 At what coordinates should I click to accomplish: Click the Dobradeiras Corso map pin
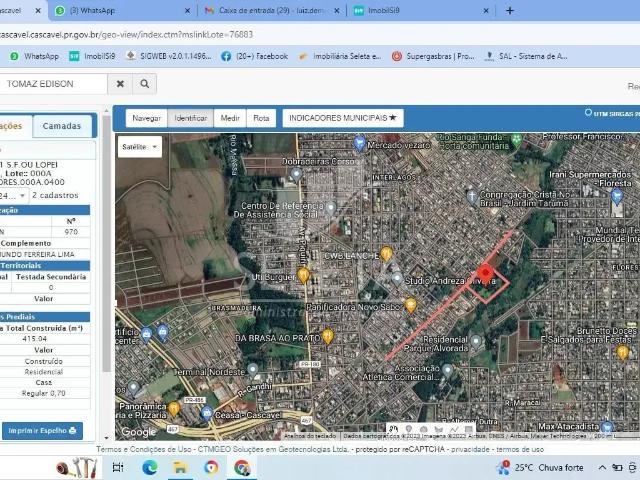point(297,176)
